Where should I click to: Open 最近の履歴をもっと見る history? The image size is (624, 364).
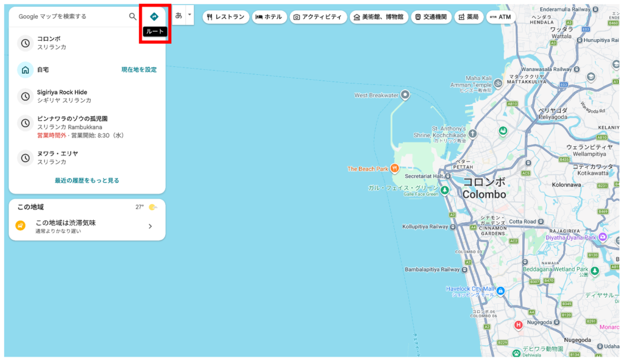click(87, 180)
